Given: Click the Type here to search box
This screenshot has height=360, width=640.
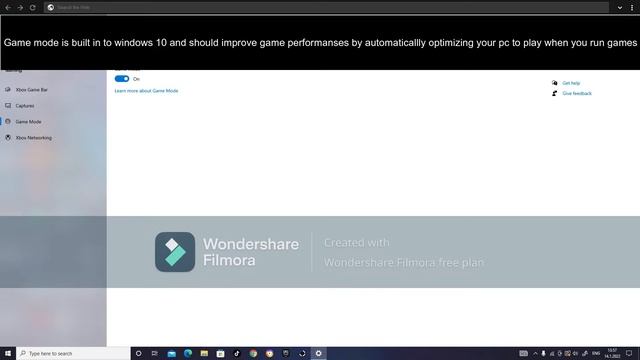Looking at the screenshot, I should [73, 353].
